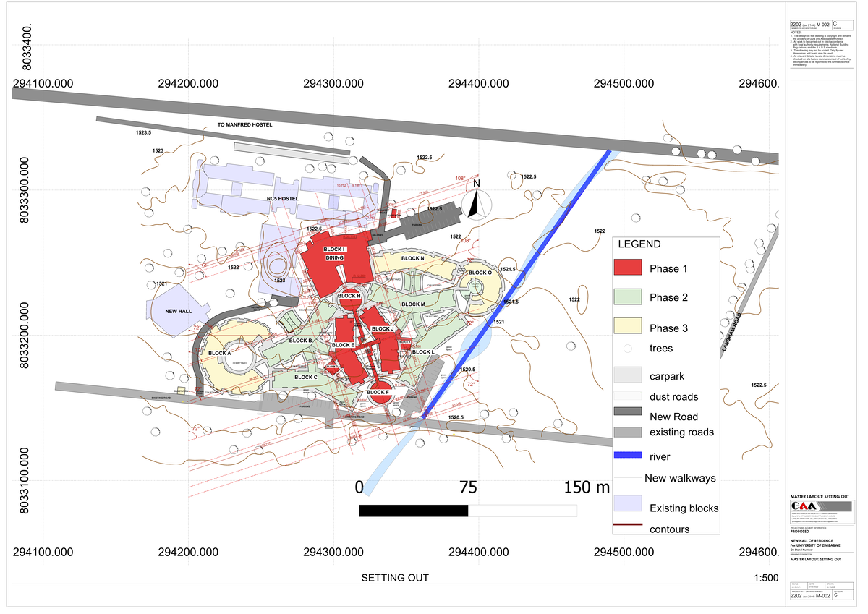Click the blue river line in the legend
This screenshot has height=614, width=868.
point(626,456)
